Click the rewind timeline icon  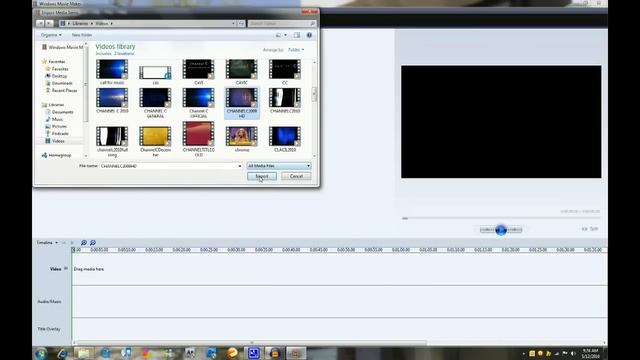pos(64,242)
